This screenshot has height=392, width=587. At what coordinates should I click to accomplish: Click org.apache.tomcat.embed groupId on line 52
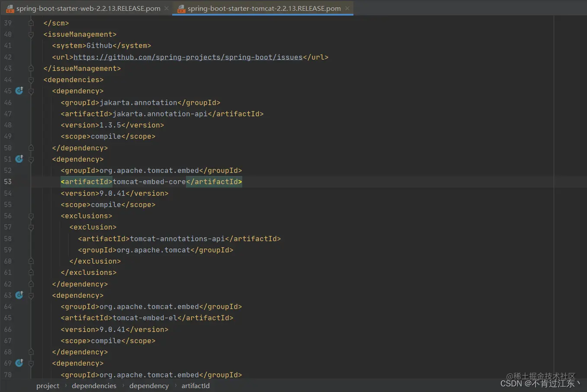pos(149,170)
